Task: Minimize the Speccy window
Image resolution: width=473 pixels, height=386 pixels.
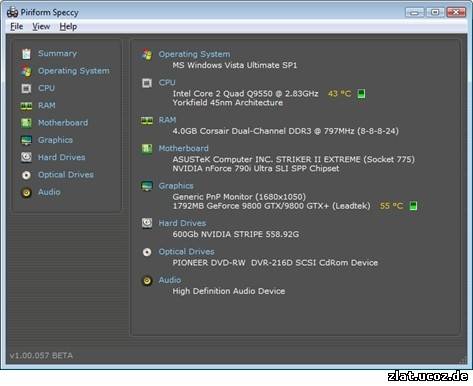Action: coord(415,12)
